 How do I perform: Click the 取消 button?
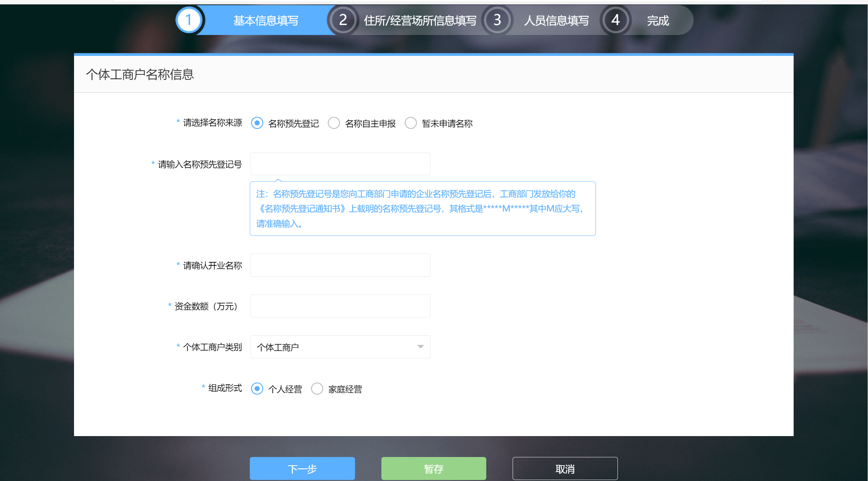pyautogui.click(x=565, y=468)
